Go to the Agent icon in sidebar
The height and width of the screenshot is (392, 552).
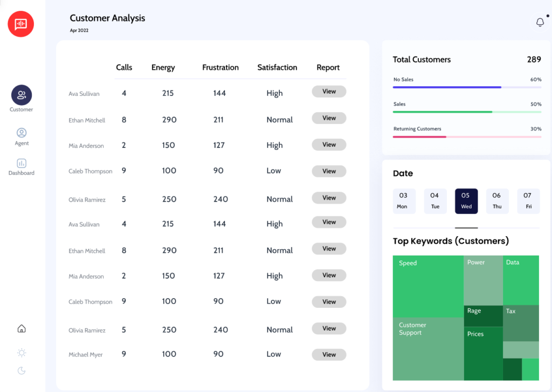coord(22,133)
